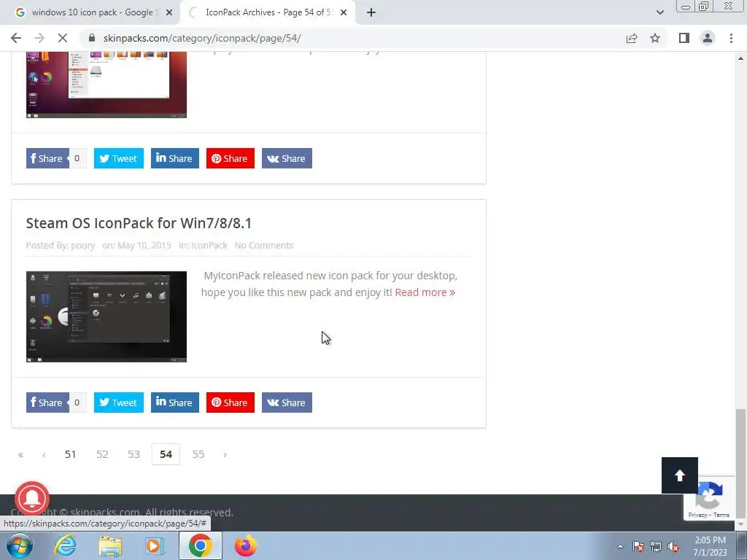Share the upper post on Pinterest
747x560 pixels.
[230, 158]
